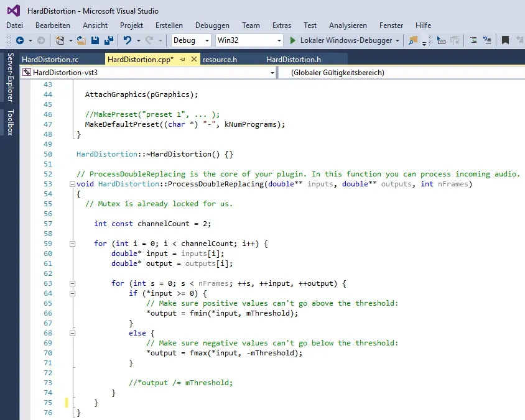The image size is (525, 420).
Task: Collapse the else block at line 68
Action: [x=72, y=334]
